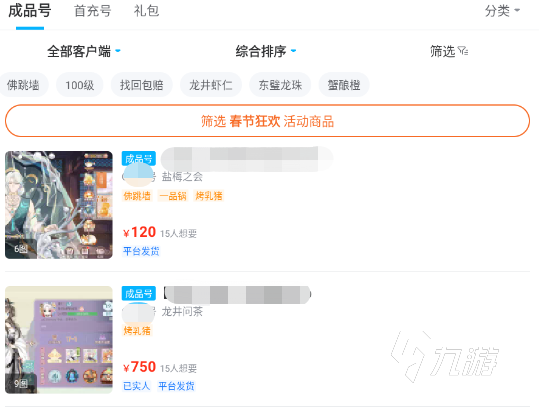Click the 6图 image count badge

click(21, 249)
